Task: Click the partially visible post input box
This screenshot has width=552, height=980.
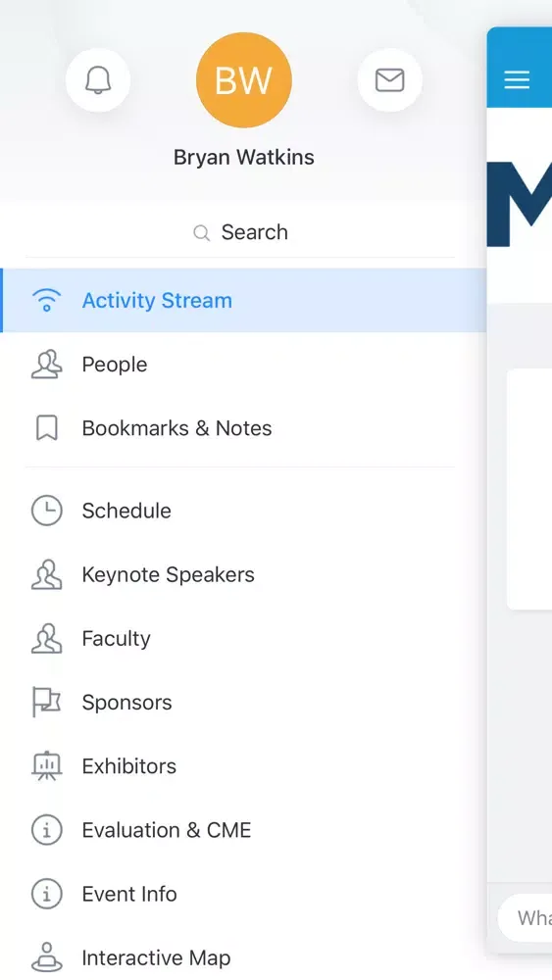Action: pos(526,917)
